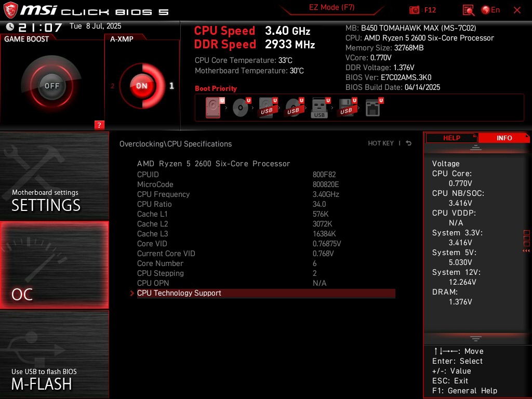
Task: Click the CPU OPN row
Action: coord(266,283)
